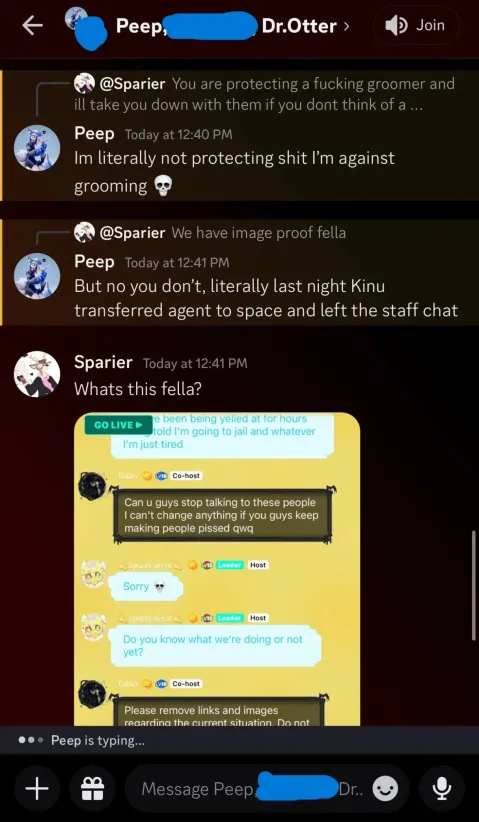This screenshot has width=479, height=822.
Task: Jump to replied message 'We have image proof fella'
Action: [210, 232]
